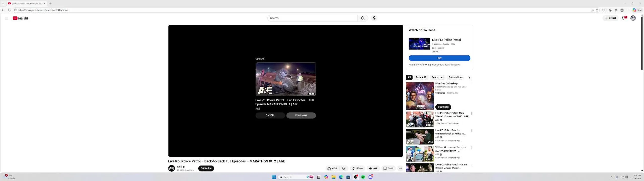644x181 pixels.
Task: Click the browser address bar URL
Action: (x=44, y=10)
